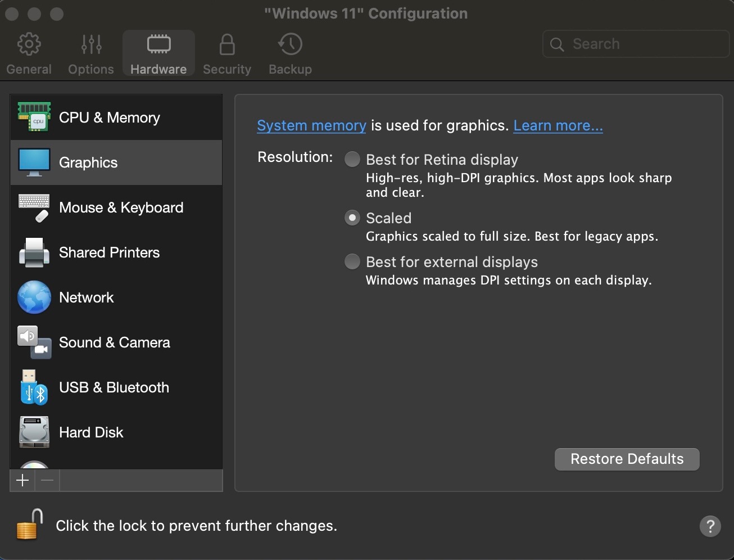Click the 'Resolution:' label

(x=295, y=157)
